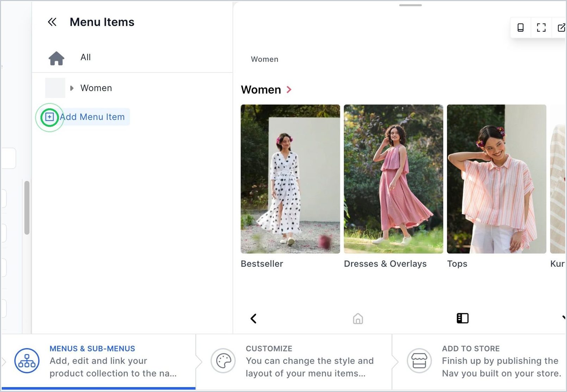Click the plus icon for Add Menu Item

point(50,117)
